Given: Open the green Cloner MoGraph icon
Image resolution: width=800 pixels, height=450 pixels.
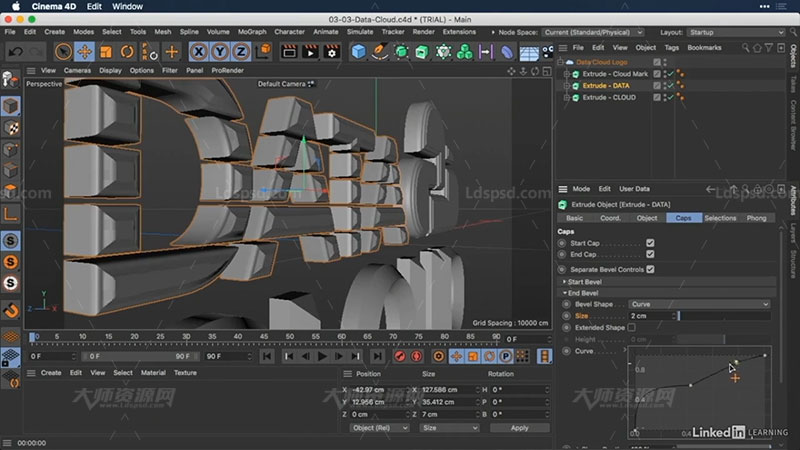Looking at the screenshot, I should pos(464,52).
